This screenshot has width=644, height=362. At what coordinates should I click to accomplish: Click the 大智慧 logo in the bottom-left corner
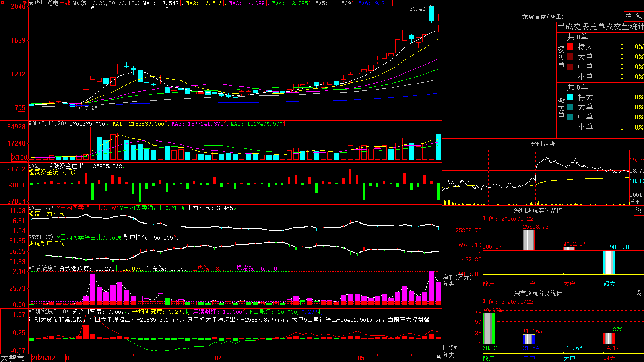click(12, 358)
